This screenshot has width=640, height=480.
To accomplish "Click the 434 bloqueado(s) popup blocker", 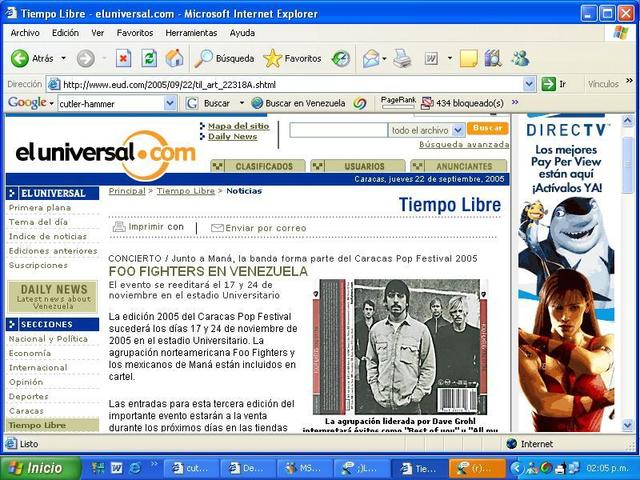I will [x=462, y=103].
